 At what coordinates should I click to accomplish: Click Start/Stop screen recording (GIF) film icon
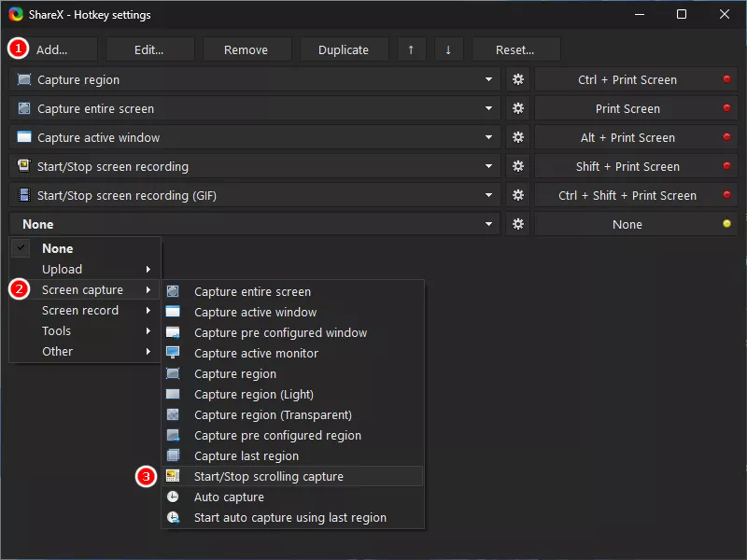(x=24, y=195)
